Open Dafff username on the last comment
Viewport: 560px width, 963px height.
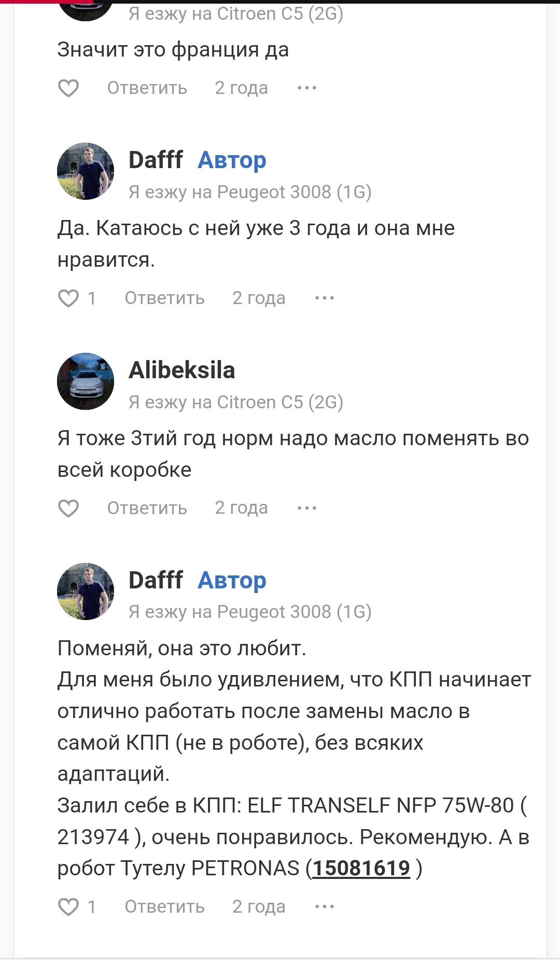(x=156, y=580)
